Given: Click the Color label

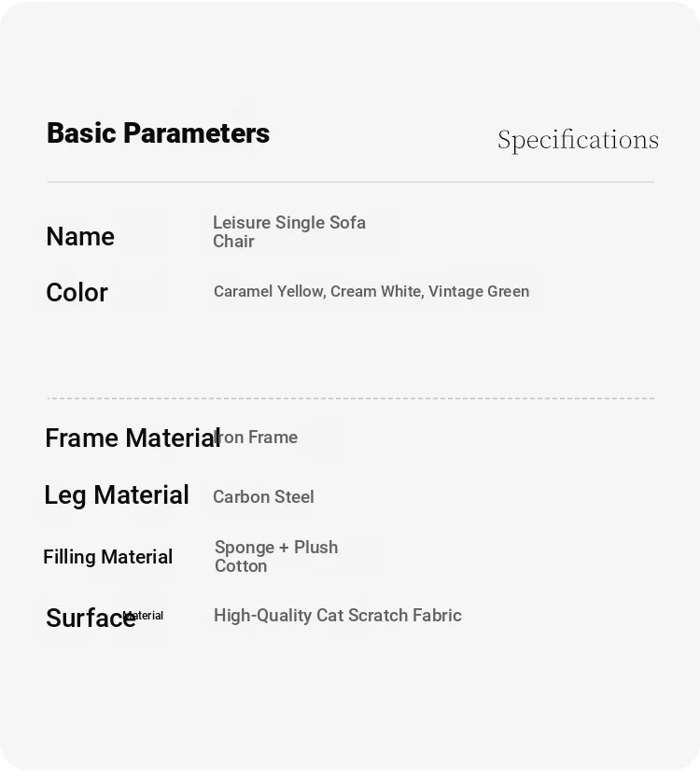Looking at the screenshot, I should click(77, 292).
